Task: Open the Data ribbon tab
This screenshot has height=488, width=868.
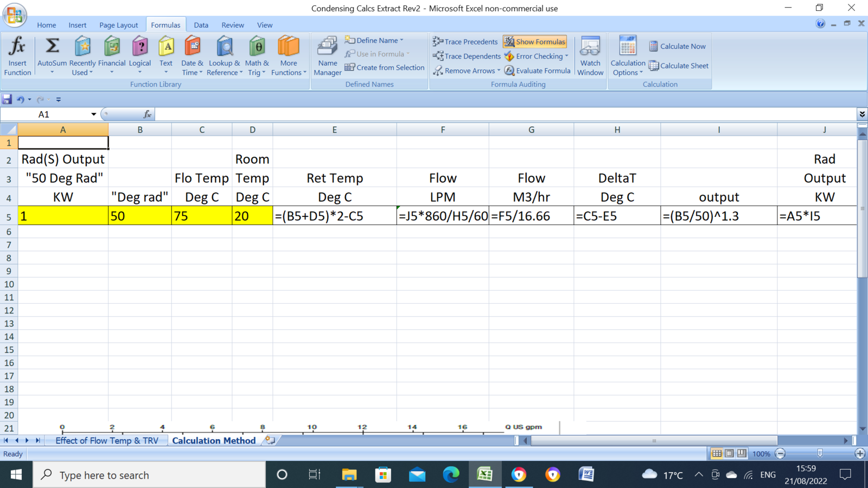Action: tap(201, 25)
